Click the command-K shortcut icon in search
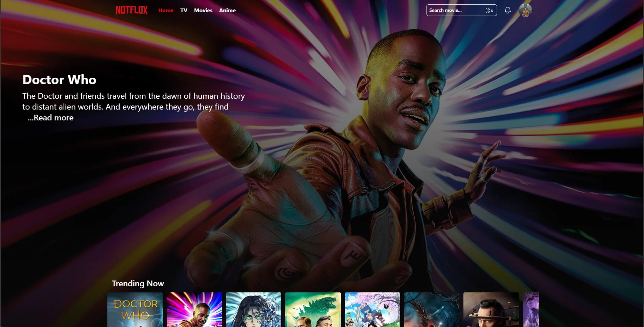Viewport: 644px width, 327px height. pyautogui.click(x=489, y=11)
